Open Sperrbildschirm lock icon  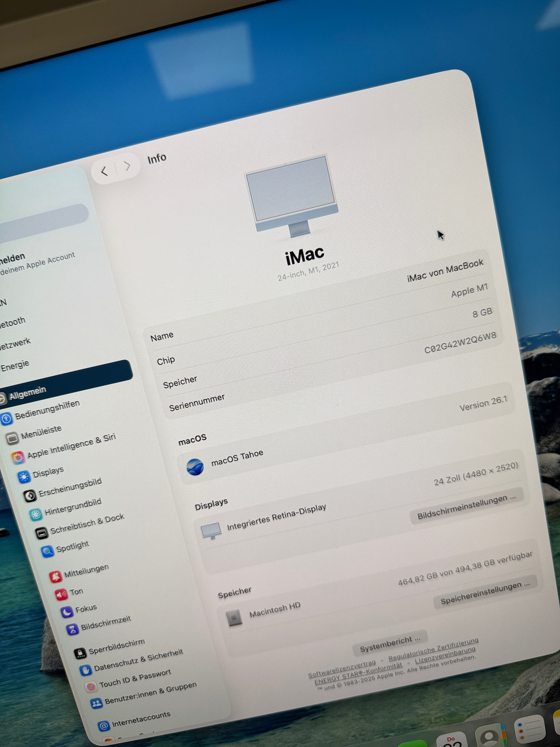tap(80, 653)
